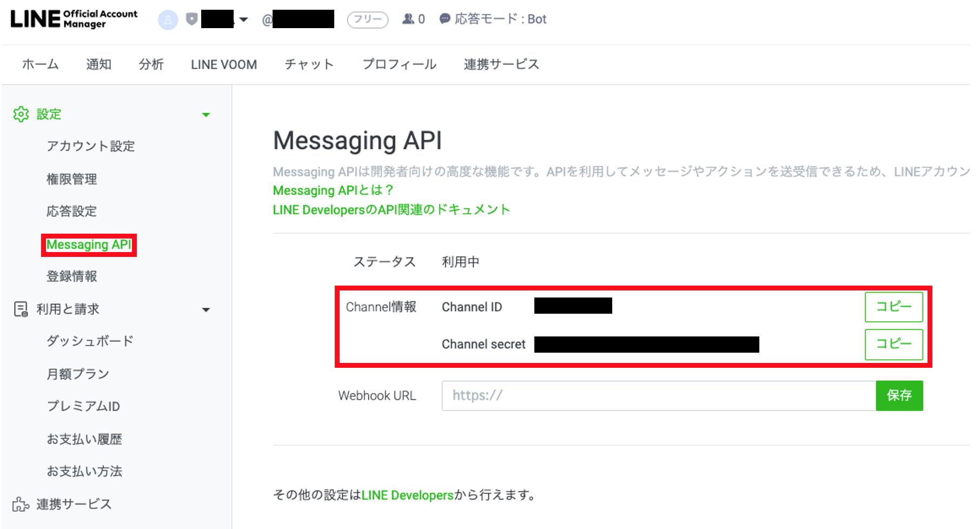Click the 利用と請求 document icon

pos(21,309)
